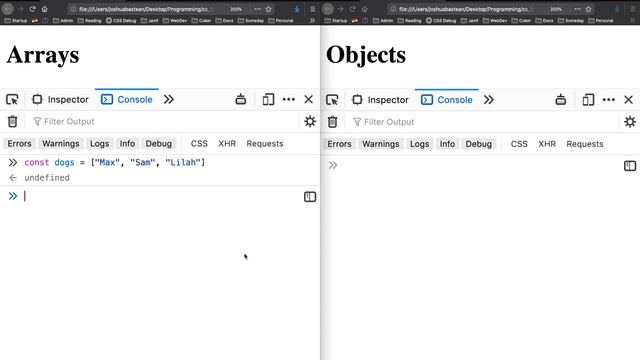
Task: Open WebDev bookmarks folder in Arrays browser
Action: point(175,20)
